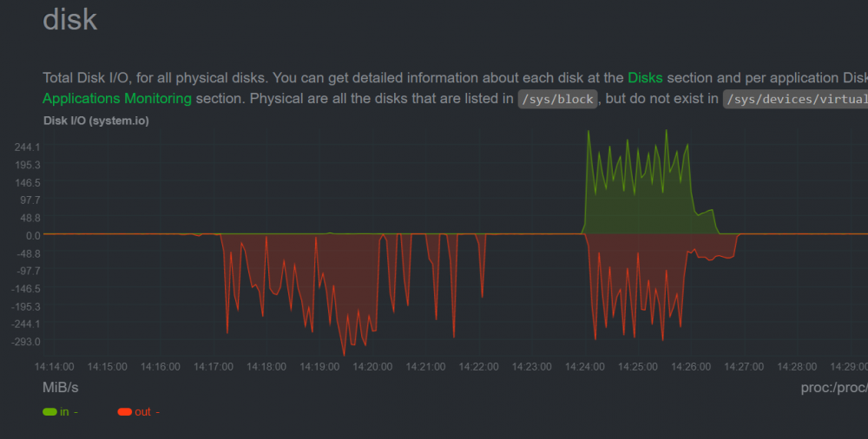
Task: Toggle the red 'out' legend swatch
Action: point(124,412)
